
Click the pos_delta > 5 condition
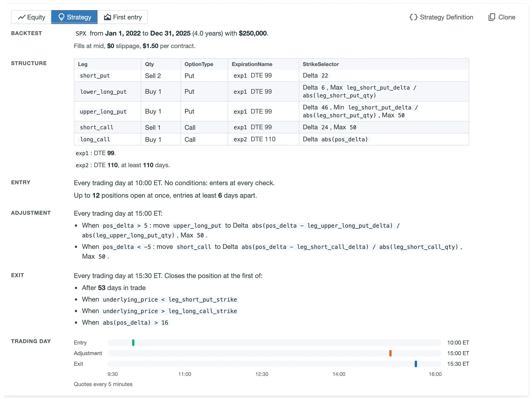point(125,226)
